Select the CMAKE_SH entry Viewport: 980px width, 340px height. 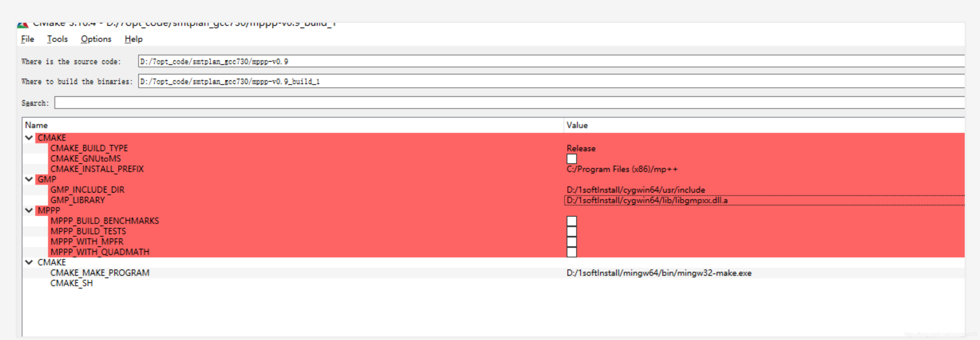pos(71,283)
